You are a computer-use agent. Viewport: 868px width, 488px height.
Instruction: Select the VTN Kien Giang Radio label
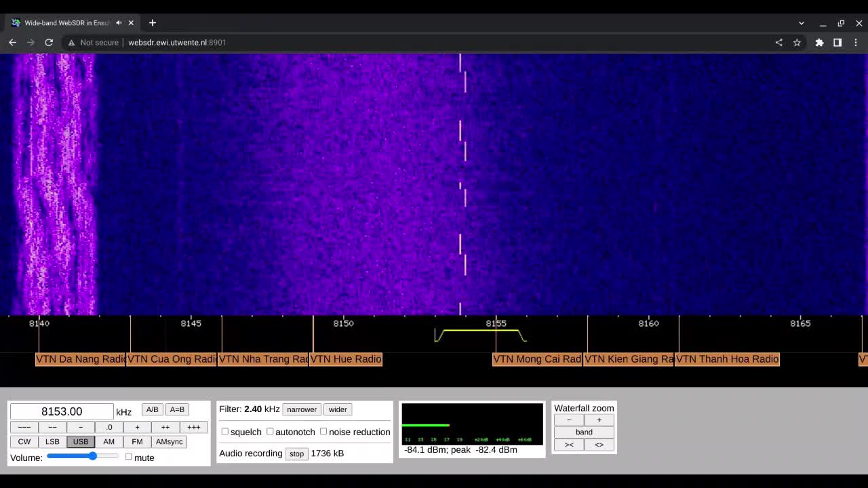coord(629,359)
